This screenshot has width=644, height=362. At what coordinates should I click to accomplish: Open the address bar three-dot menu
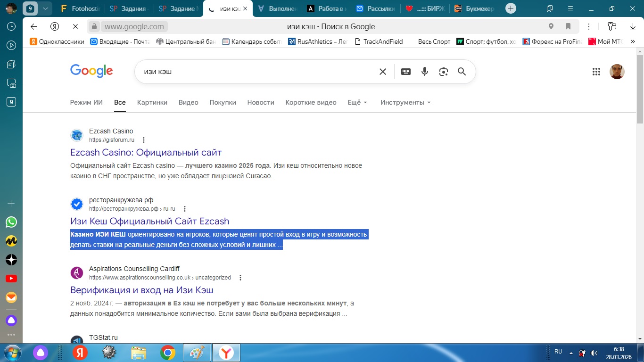pyautogui.click(x=589, y=26)
